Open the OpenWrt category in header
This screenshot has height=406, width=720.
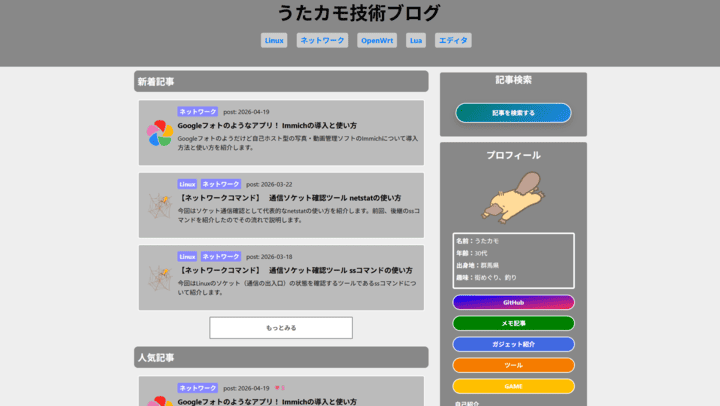(377, 40)
